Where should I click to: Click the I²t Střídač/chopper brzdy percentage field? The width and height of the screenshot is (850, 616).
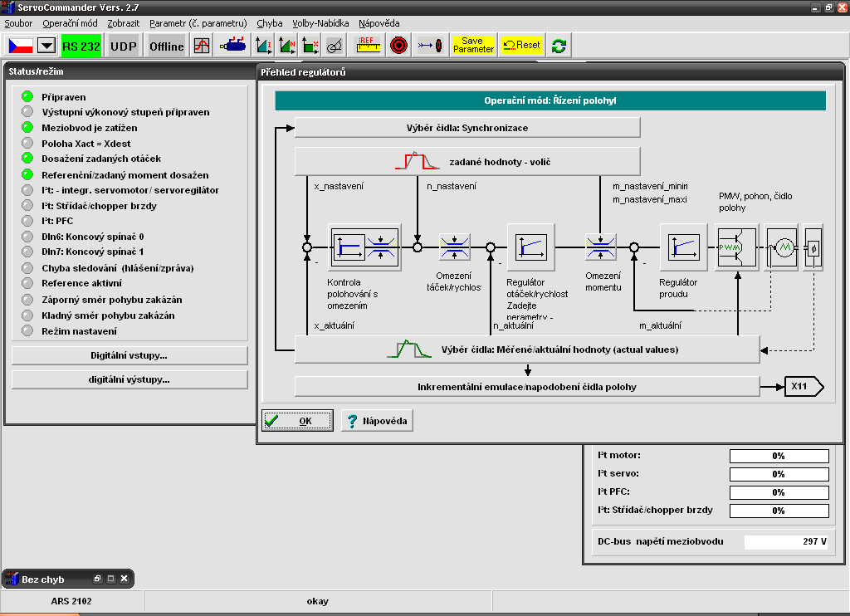coord(779,511)
